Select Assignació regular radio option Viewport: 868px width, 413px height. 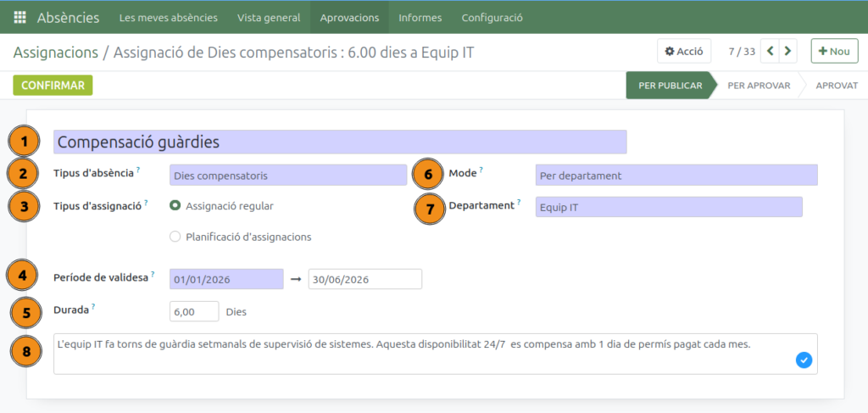coord(175,205)
